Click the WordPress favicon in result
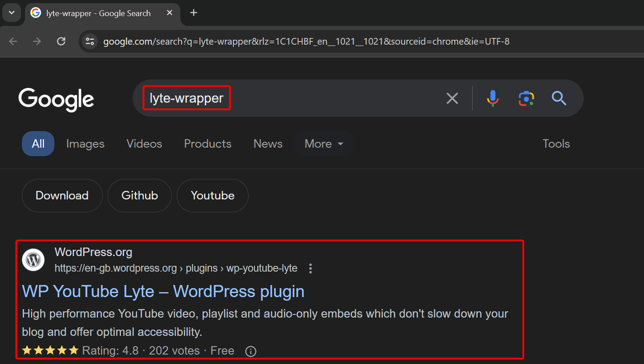The width and height of the screenshot is (644, 364). pyautogui.click(x=33, y=260)
